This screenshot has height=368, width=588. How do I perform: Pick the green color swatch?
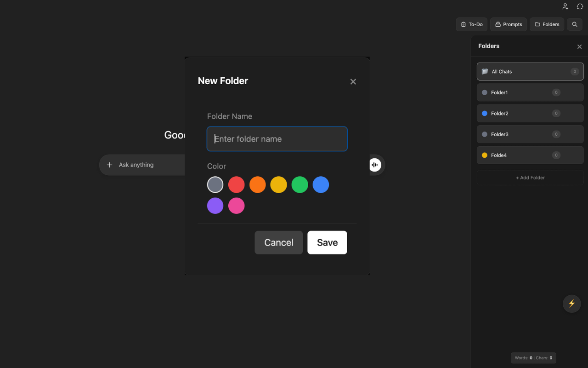pos(300,184)
